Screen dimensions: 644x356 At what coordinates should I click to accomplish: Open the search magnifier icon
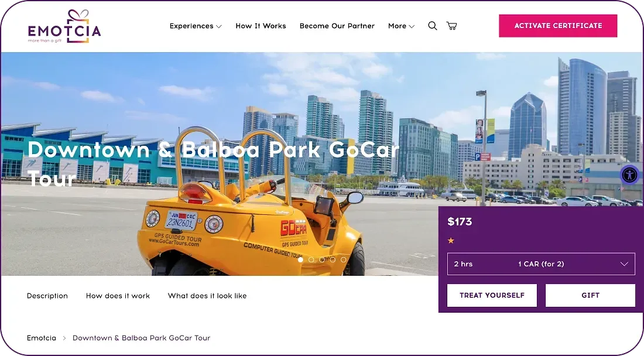click(433, 26)
